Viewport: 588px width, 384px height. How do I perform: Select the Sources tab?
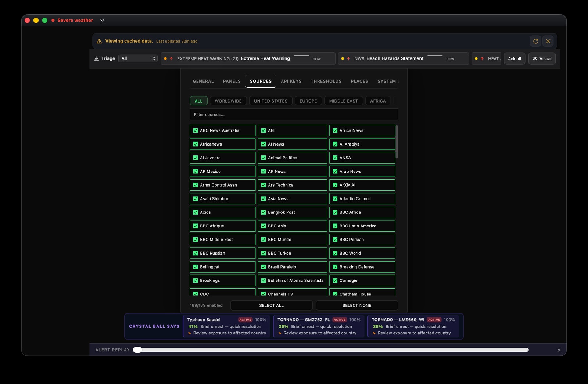pos(261,81)
